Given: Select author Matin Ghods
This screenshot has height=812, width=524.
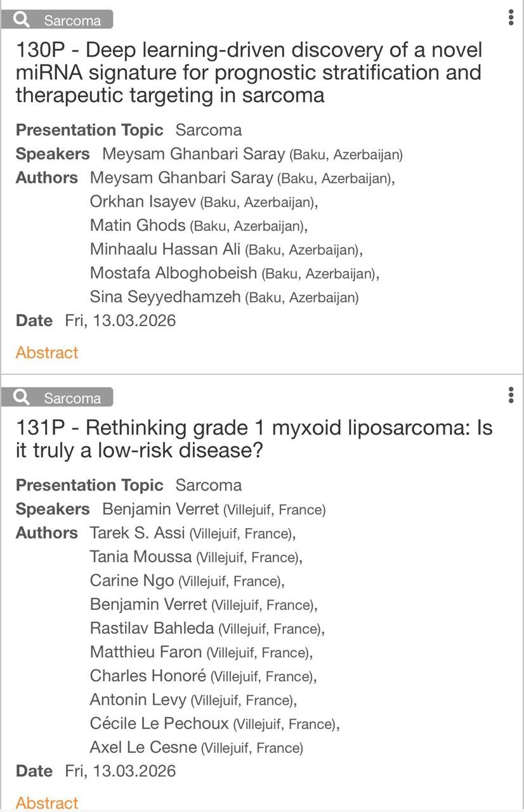Looking at the screenshot, I should (x=138, y=225).
